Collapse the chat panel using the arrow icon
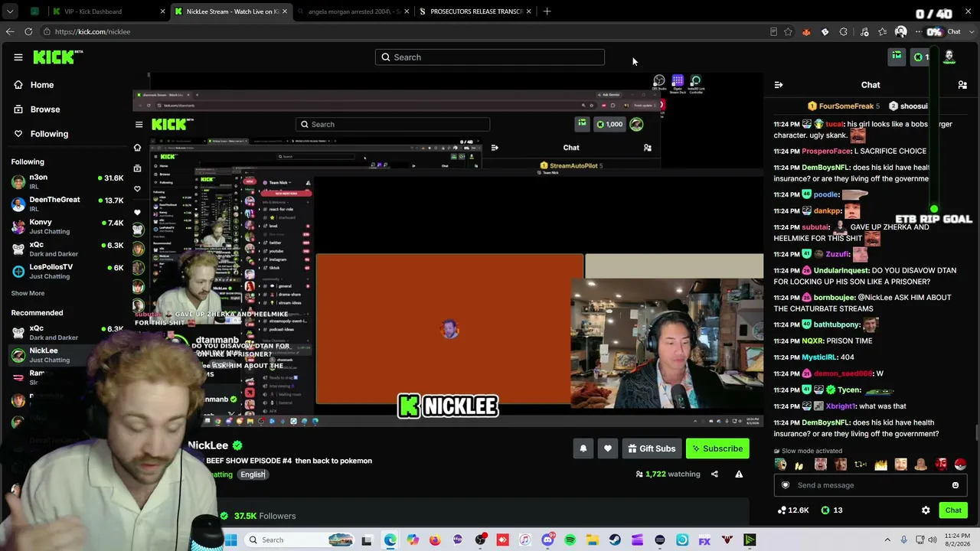 779,85
